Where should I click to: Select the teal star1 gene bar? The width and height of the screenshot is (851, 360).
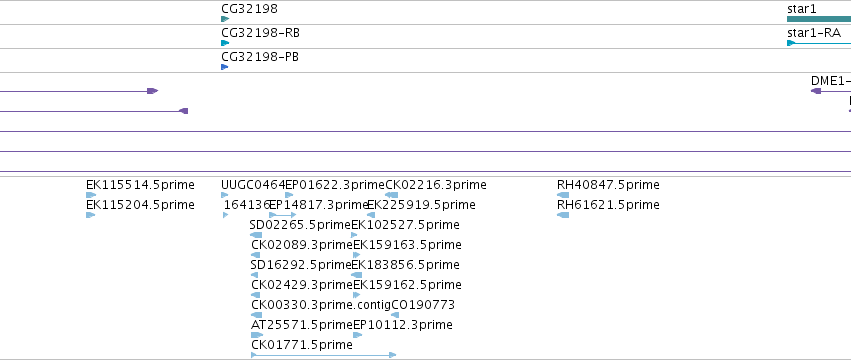point(819,19)
